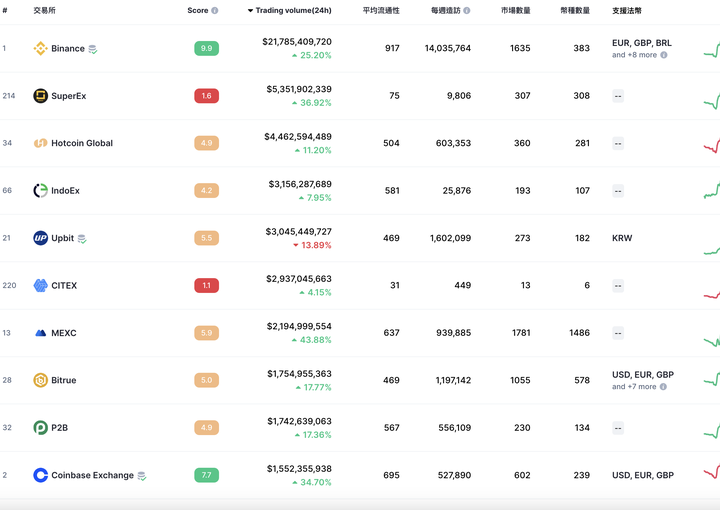
Task: Click Binance weekly visits 14,035,764
Action: [448, 48]
